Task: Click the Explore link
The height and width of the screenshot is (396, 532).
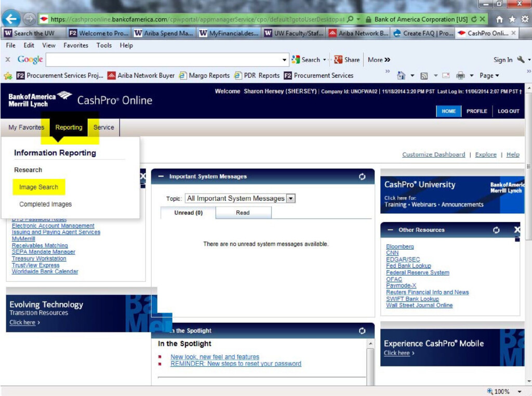Action: coord(486,155)
